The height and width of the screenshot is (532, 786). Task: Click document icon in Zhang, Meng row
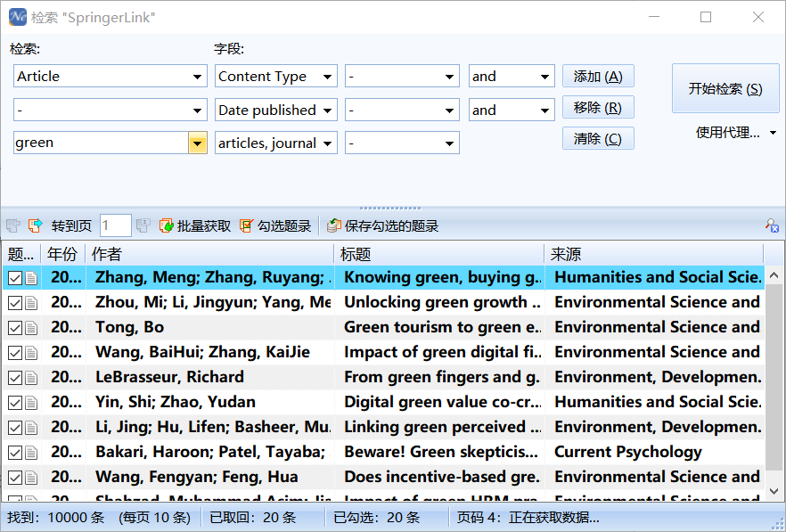coord(31,278)
